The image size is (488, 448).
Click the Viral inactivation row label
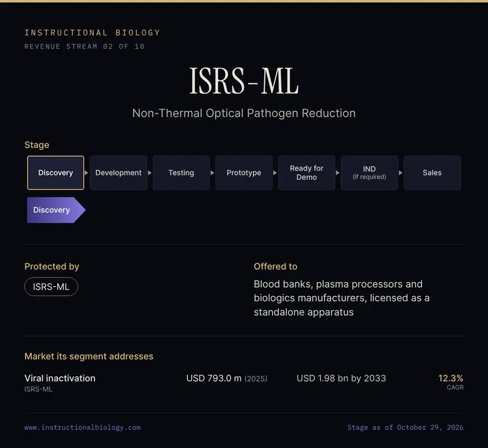click(x=60, y=379)
